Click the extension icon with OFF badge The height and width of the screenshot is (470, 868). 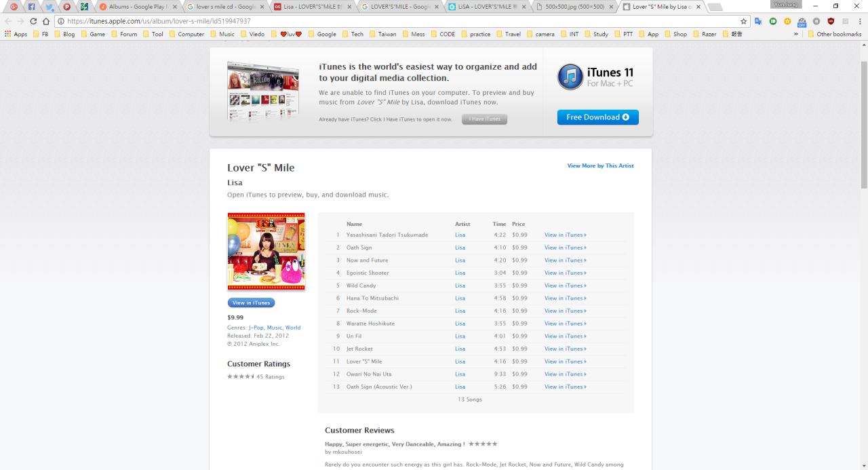pos(802,21)
